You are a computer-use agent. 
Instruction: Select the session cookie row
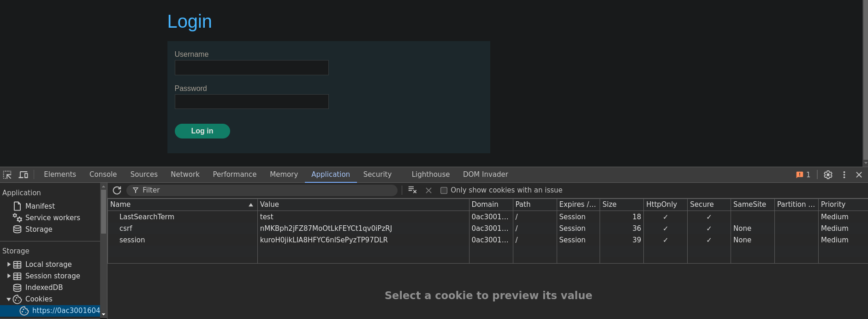(488, 240)
